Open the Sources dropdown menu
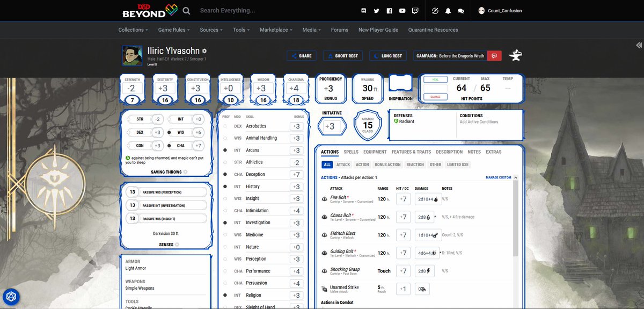The height and width of the screenshot is (309, 644). coord(211,30)
